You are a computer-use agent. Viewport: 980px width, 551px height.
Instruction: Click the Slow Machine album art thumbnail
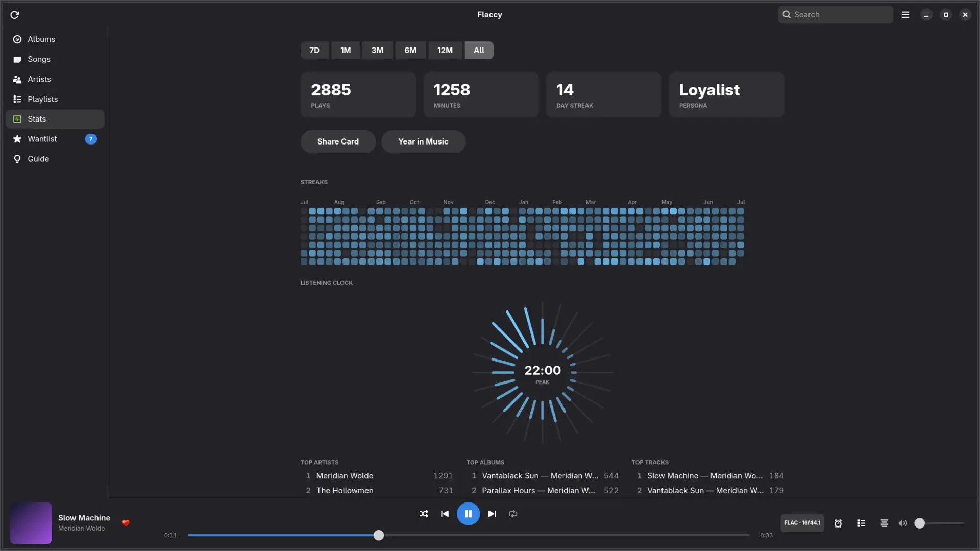[31, 523]
